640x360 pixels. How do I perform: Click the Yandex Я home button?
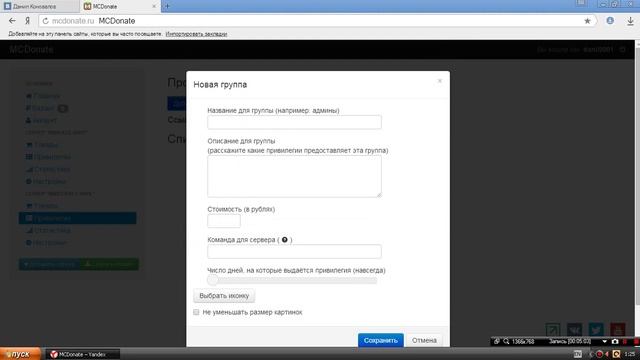[27, 21]
